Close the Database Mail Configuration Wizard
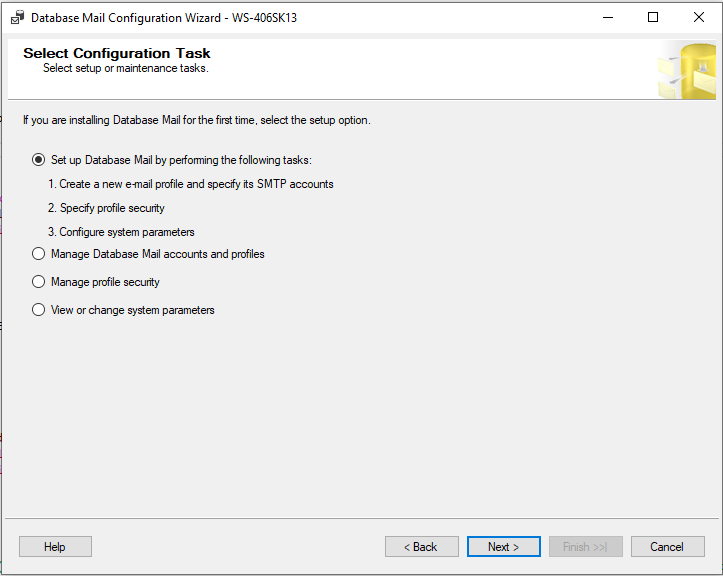The width and height of the screenshot is (723, 576). click(699, 18)
